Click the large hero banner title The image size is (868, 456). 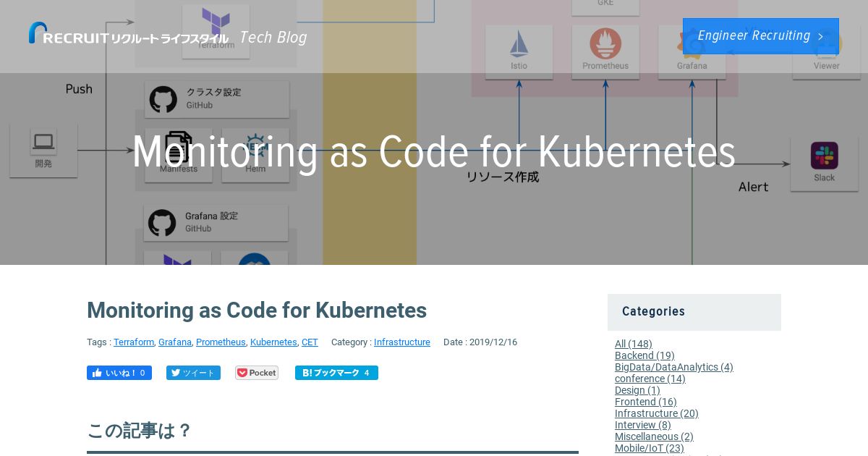434,153
